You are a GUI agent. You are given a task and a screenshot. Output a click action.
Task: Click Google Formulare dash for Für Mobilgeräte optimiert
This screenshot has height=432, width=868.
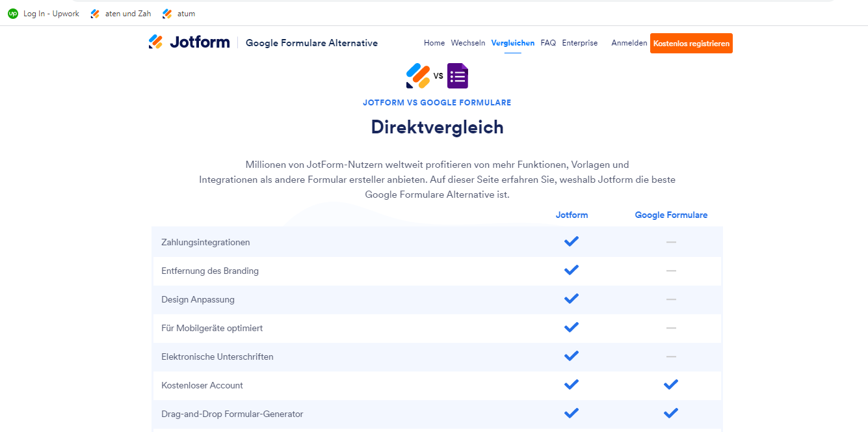(x=671, y=328)
